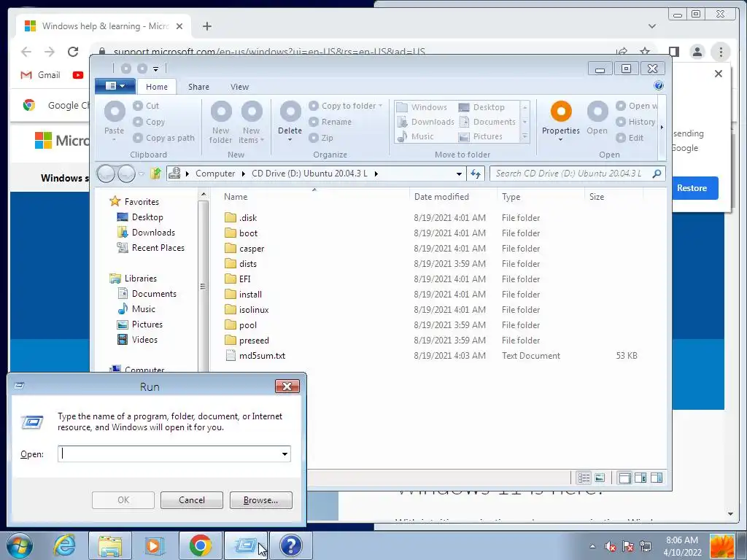Click Copy in the Clipboard group
Image resolution: width=747 pixels, height=560 pixels.
(149, 122)
